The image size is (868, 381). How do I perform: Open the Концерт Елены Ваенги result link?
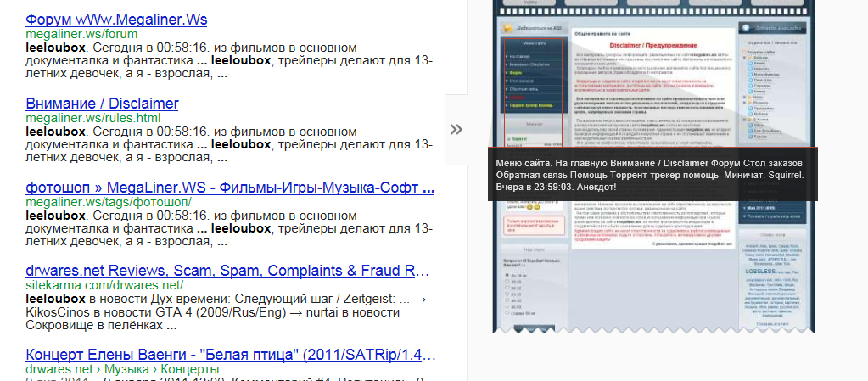[x=231, y=355]
